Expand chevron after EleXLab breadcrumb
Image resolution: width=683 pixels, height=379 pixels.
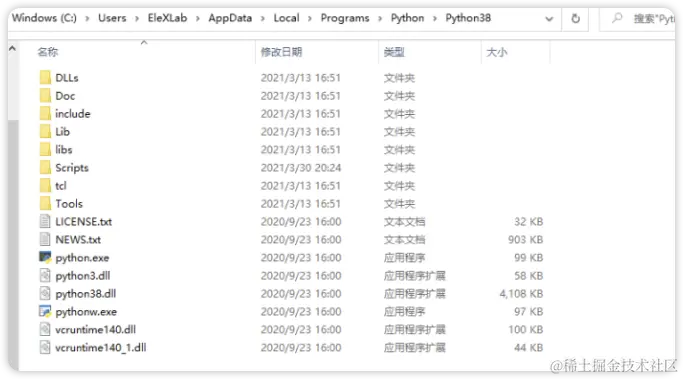[198, 18]
